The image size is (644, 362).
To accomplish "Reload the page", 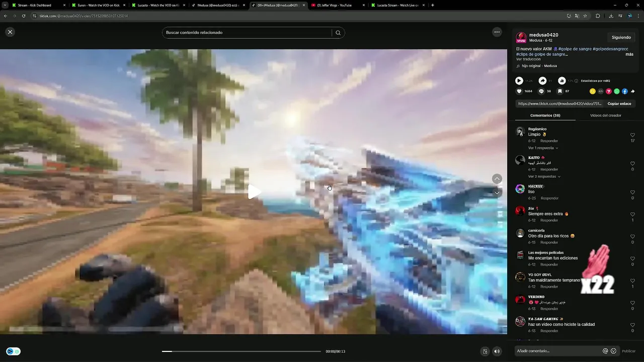I will click(24, 16).
